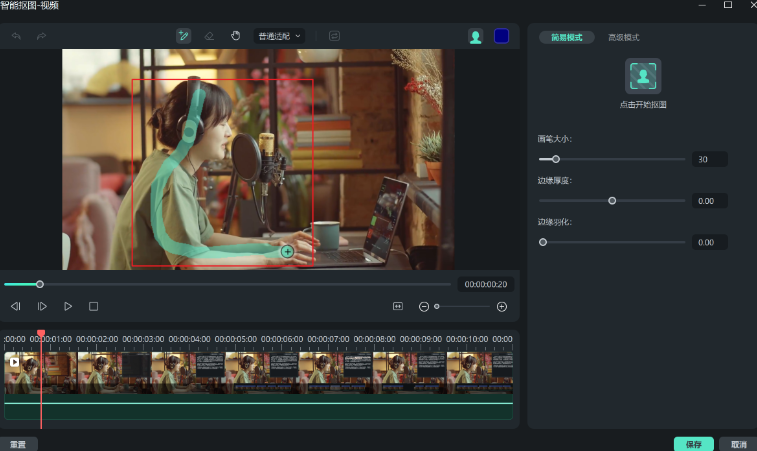757x451 pixels.
Task: Click the 重置 button
Action: click(18, 443)
